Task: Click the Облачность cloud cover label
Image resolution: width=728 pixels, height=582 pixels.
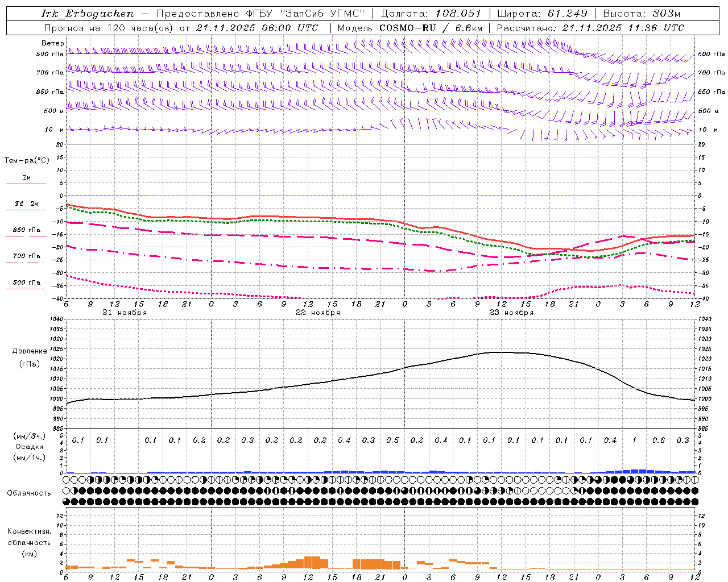Action: pyautogui.click(x=29, y=493)
